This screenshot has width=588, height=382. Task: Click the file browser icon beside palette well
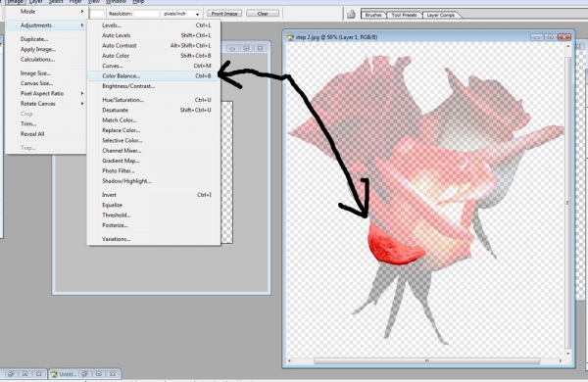pos(351,15)
